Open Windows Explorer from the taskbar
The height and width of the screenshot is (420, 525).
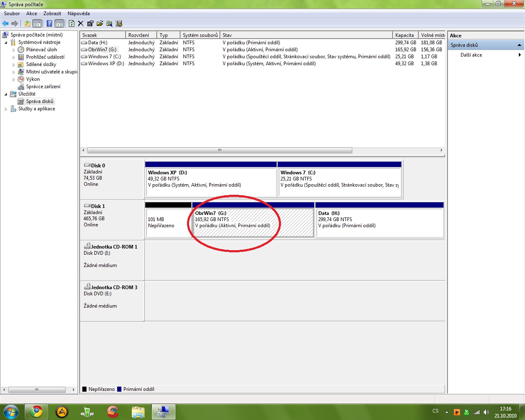click(x=138, y=412)
